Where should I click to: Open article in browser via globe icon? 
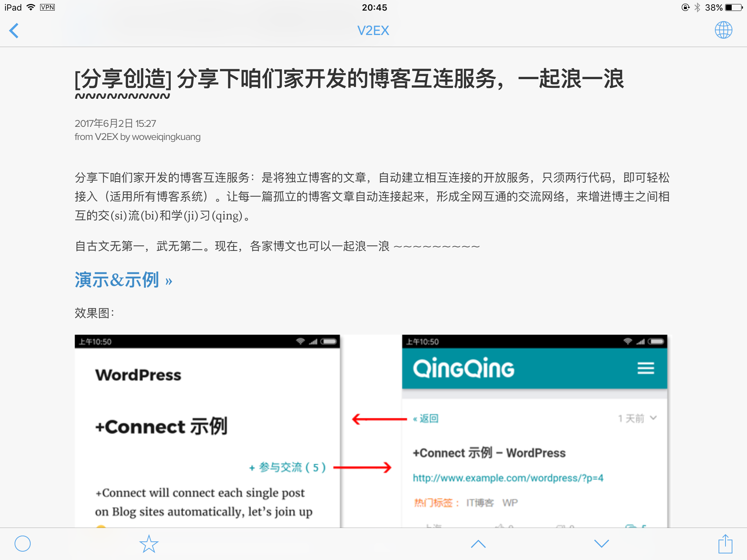[x=723, y=30]
